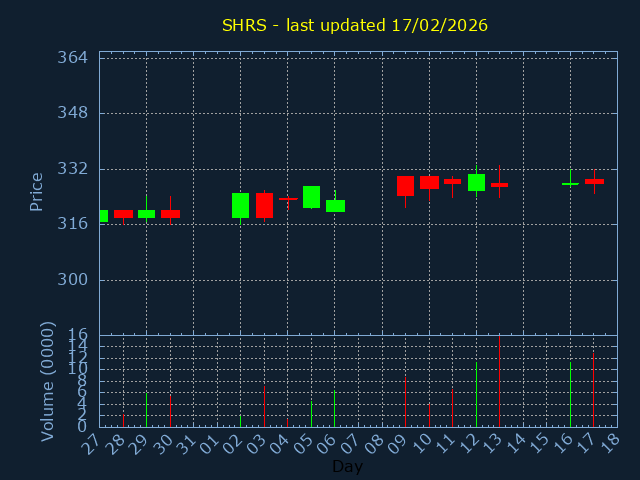Screen dimensions: 640x480
Task: Click the tallest red volume bar on day 13
Action: pyautogui.click(x=499, y=382)
